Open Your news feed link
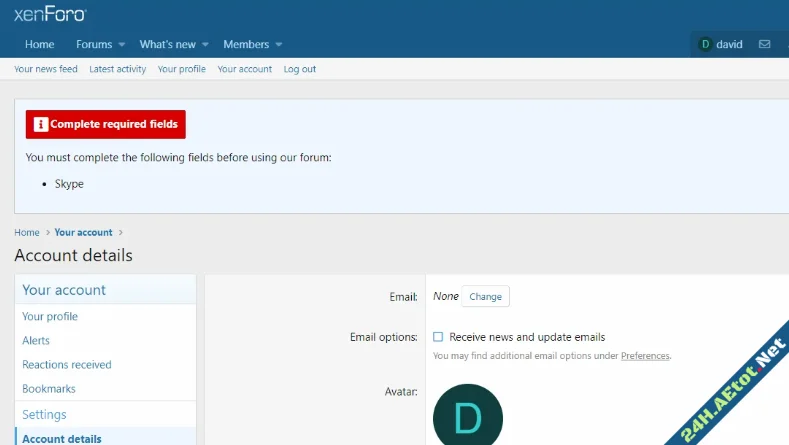789x445 pixels. (x=46, y=69)
